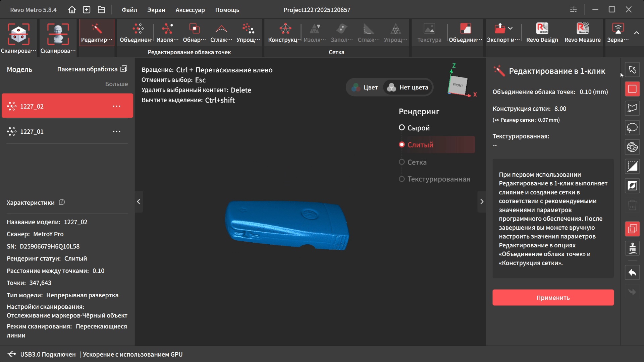Viewport: 644px width, 362px height.
Task: Select the Сырой rendering option
Action: (x=402, y=128)
